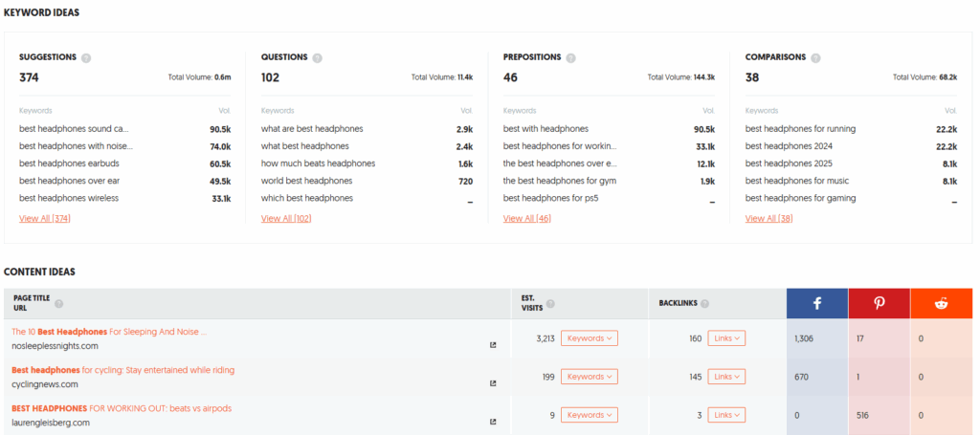The height and width of the screenshot is (435, 980).
Task: Select keyword 'best headphones for music'
Action: (x=797, y=181)
